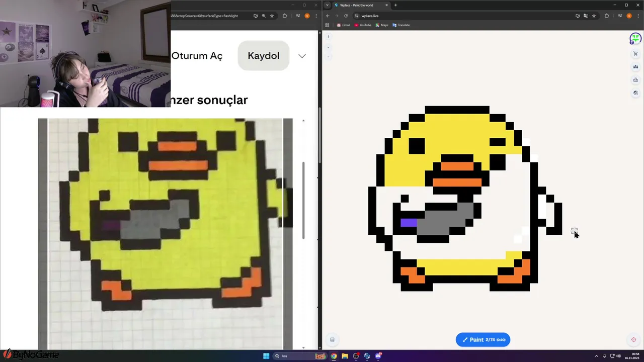644x362 pixels.
Task: Click the purple pixel on the Wplace duck
Action: click(409, 222)
